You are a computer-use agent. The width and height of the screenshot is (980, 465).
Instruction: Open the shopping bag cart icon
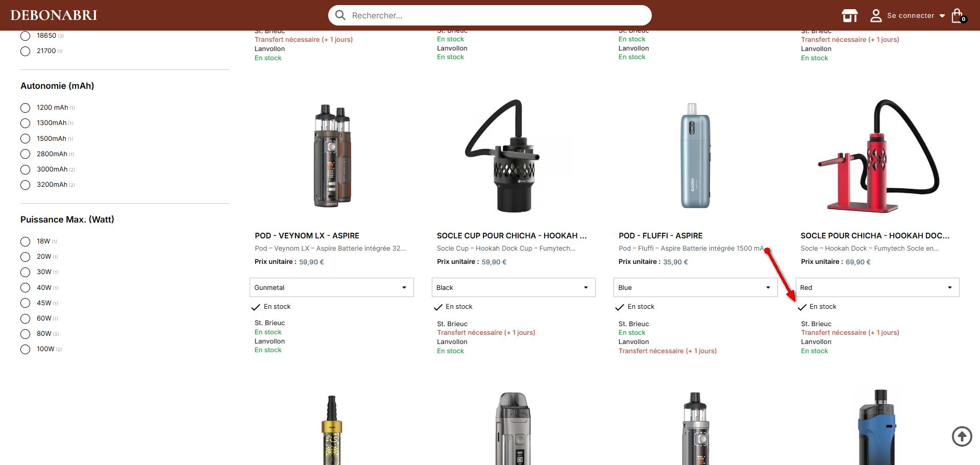click(x=958, y=16)
